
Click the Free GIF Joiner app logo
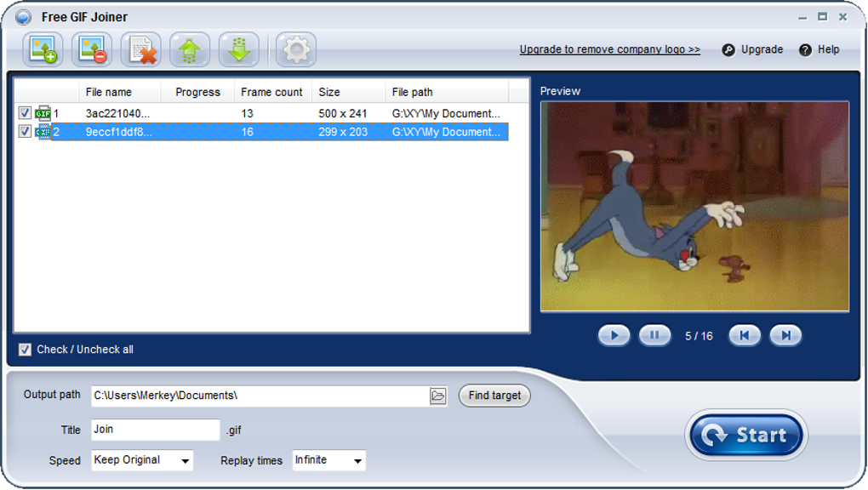point(23,17)
